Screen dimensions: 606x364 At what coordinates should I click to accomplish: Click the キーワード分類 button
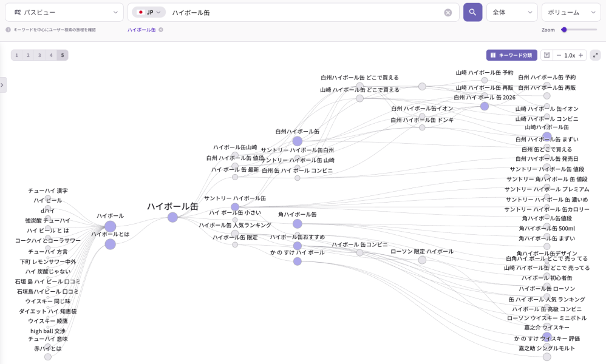(x=511, y=55)
